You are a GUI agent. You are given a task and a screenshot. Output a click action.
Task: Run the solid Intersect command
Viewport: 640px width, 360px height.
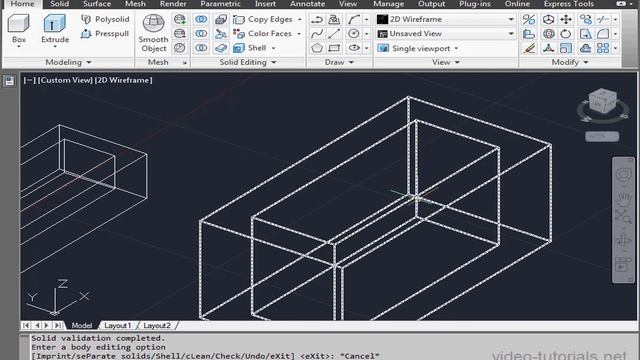coord(201,48)
